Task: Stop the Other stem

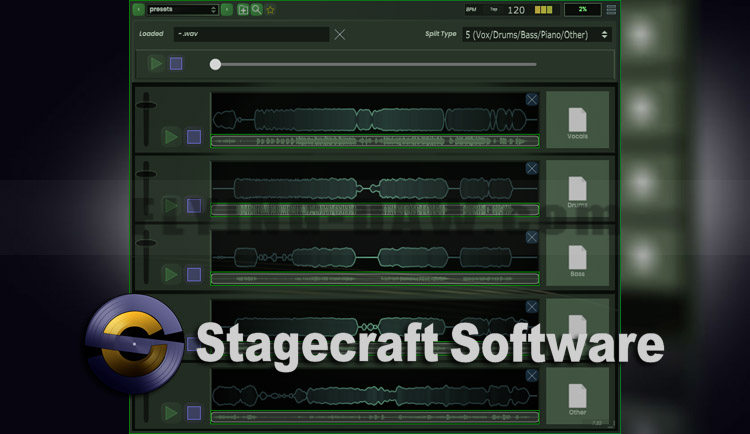Action: pyautogui.click(x=194, y=413)
